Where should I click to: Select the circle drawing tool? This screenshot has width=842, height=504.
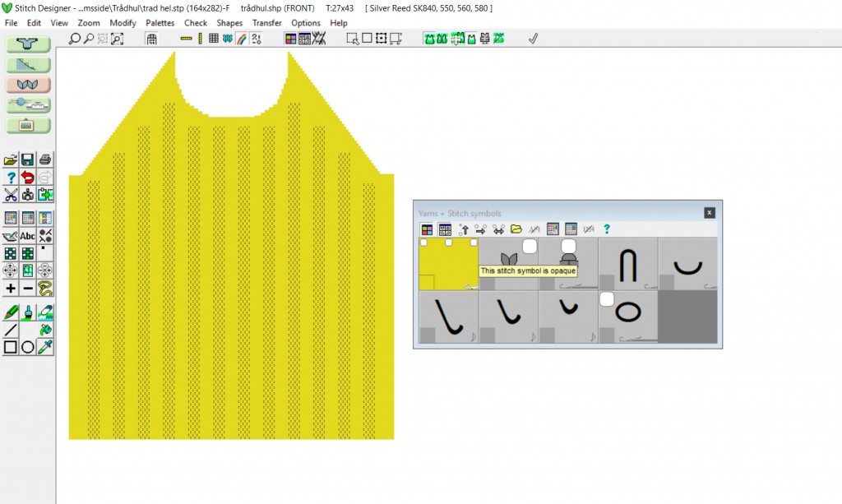(28, 347)
